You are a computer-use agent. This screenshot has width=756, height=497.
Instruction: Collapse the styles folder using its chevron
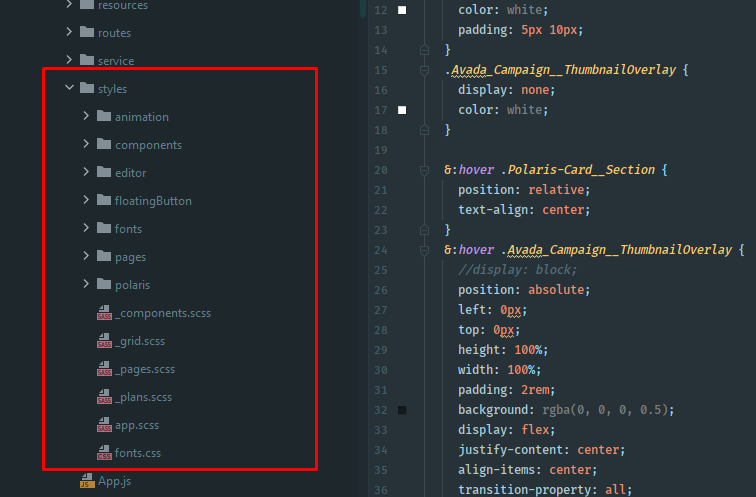click(69, 89)
